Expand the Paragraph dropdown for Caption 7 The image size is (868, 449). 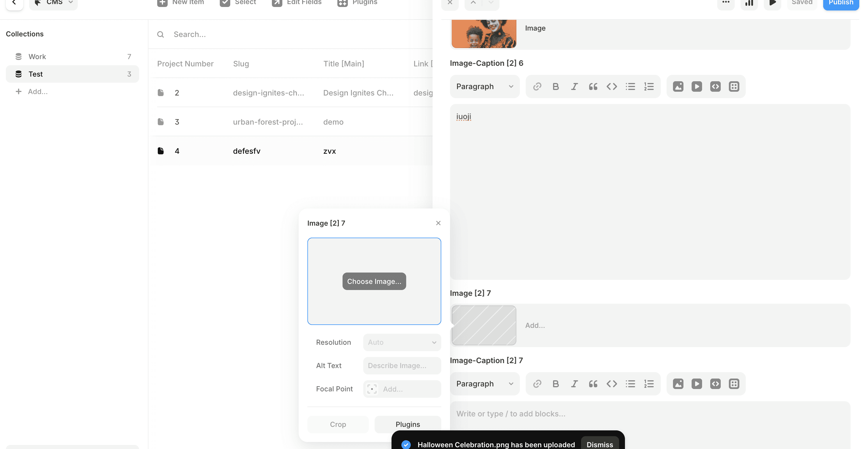[x=485, y=384]
